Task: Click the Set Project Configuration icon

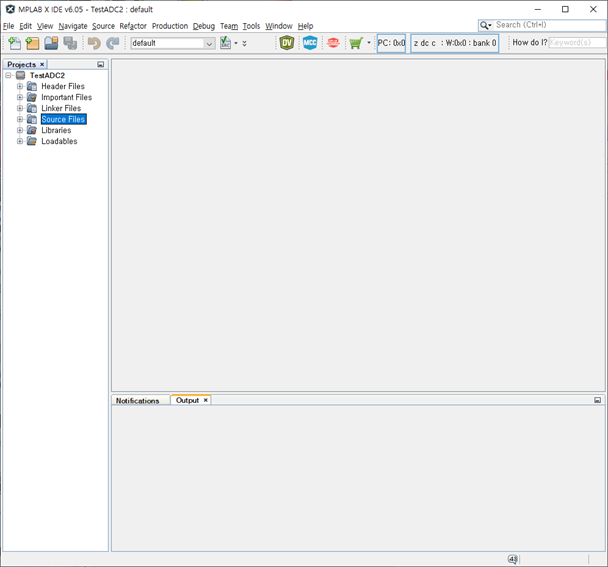Action: (225, 43)
